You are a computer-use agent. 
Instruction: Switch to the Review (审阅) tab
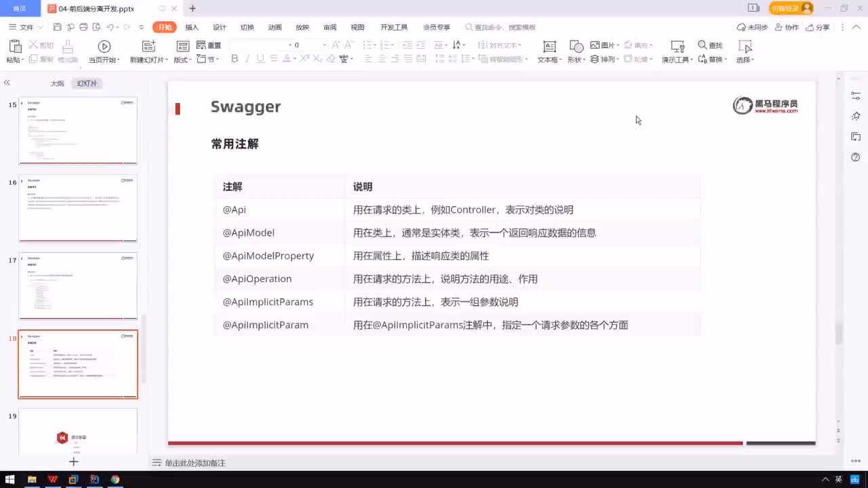[330, 27]
